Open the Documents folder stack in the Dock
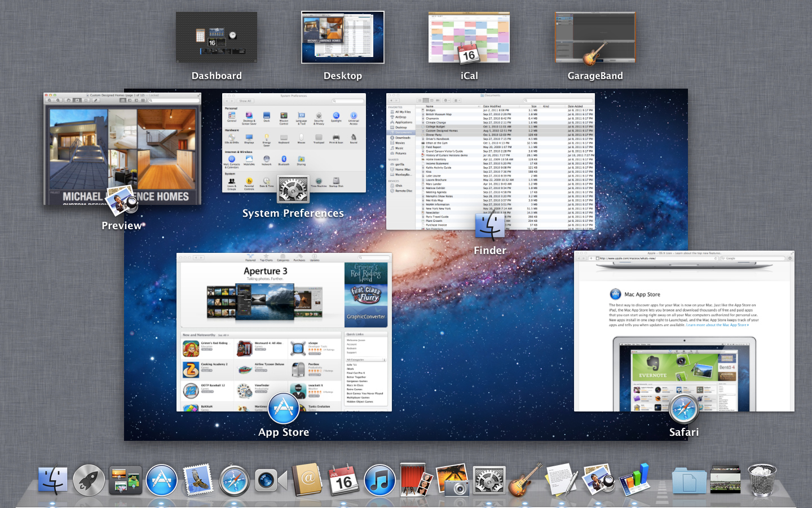Viewport: 812px width, 508px height. 689,481
